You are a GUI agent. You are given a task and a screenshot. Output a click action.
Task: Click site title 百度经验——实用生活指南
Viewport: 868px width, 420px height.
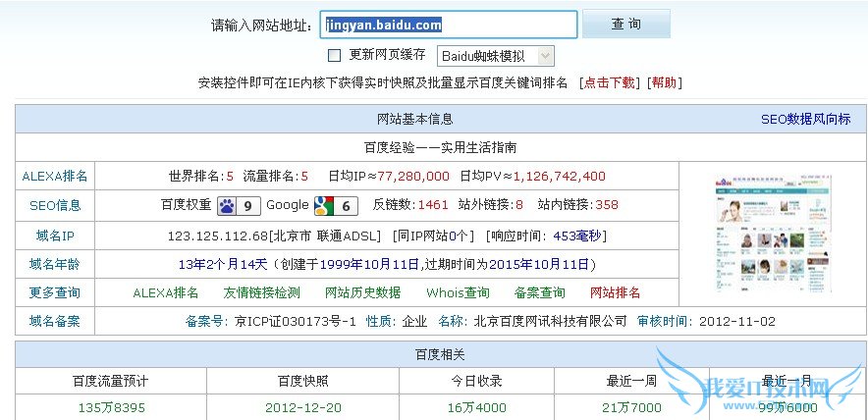441,148
